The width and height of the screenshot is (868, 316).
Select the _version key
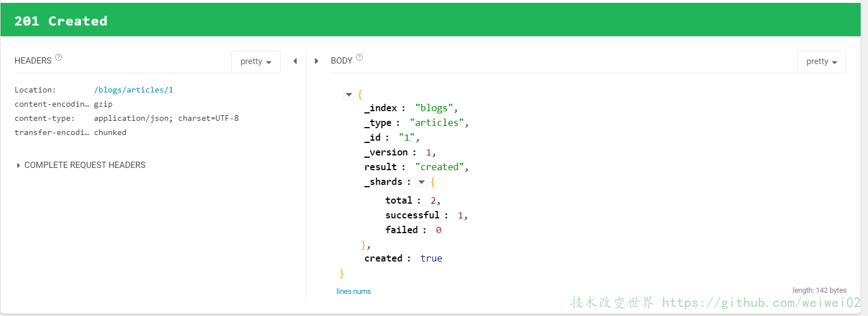pyautogui.click(x=386, y=152)
